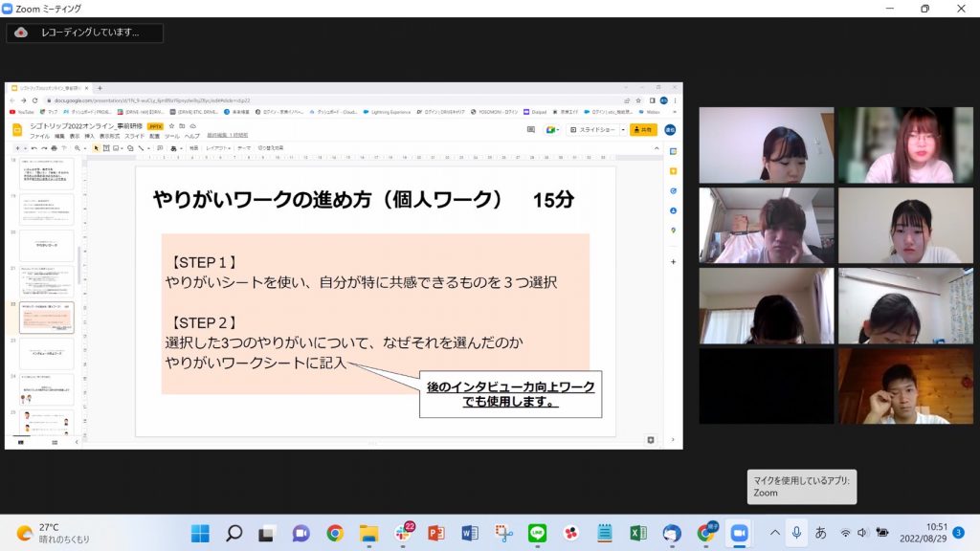Switch to the Zoom app on taskbar
This screenshot has width=980, height=551.
pos(739,533)
